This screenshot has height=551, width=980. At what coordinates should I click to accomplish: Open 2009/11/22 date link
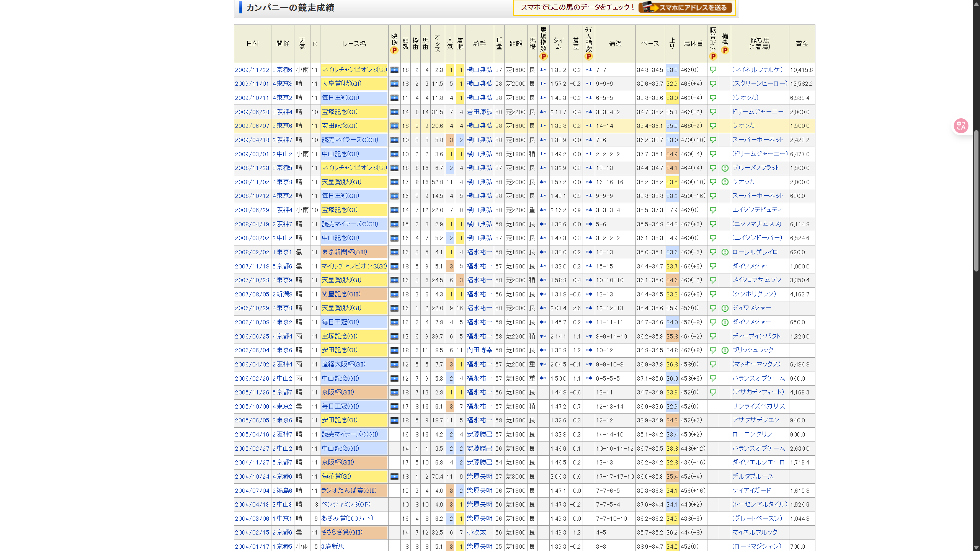[x=252, y=70]
